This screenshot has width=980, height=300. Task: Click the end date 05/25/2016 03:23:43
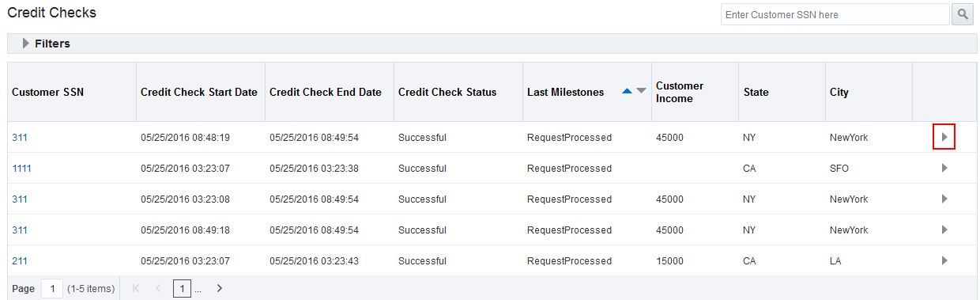[314, 261]
